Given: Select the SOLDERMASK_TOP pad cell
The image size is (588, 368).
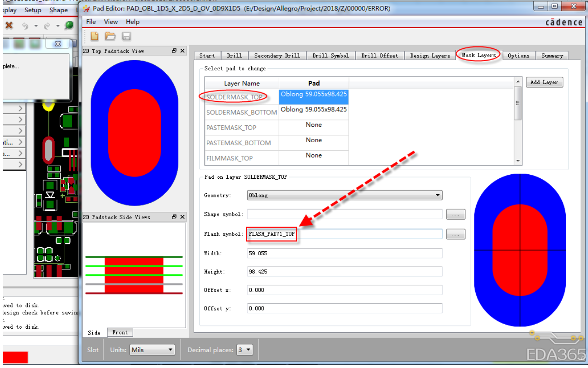Looking at the screenshot, I should (x=314, y=97).
